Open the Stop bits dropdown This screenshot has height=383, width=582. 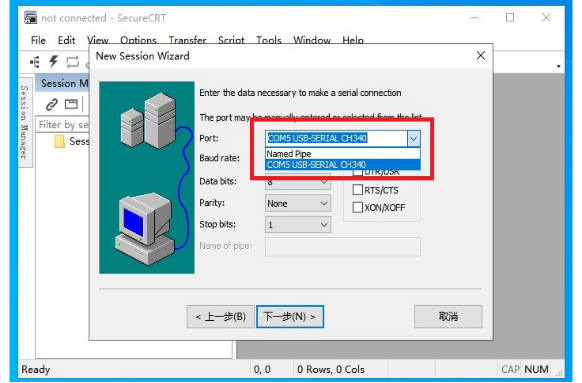(298, 225)
